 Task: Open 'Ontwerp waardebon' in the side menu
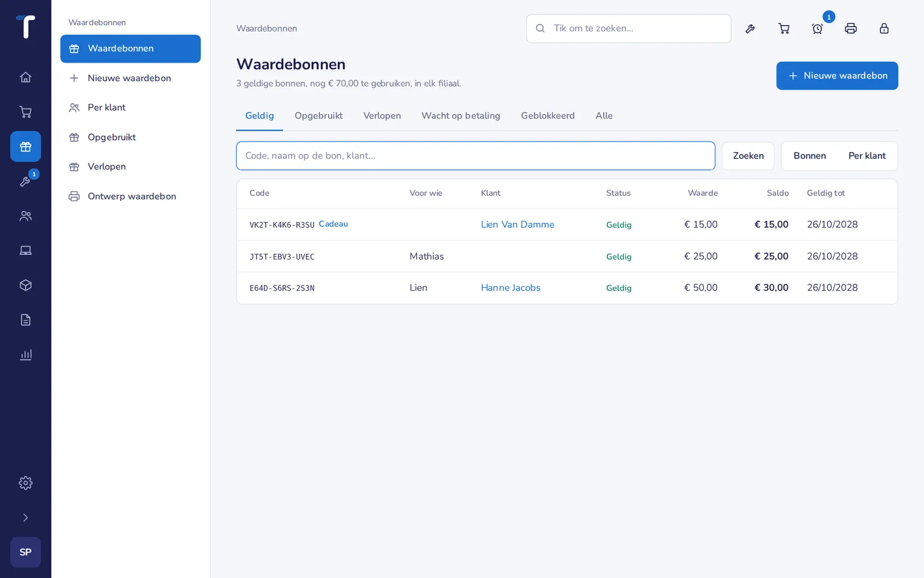131,196
